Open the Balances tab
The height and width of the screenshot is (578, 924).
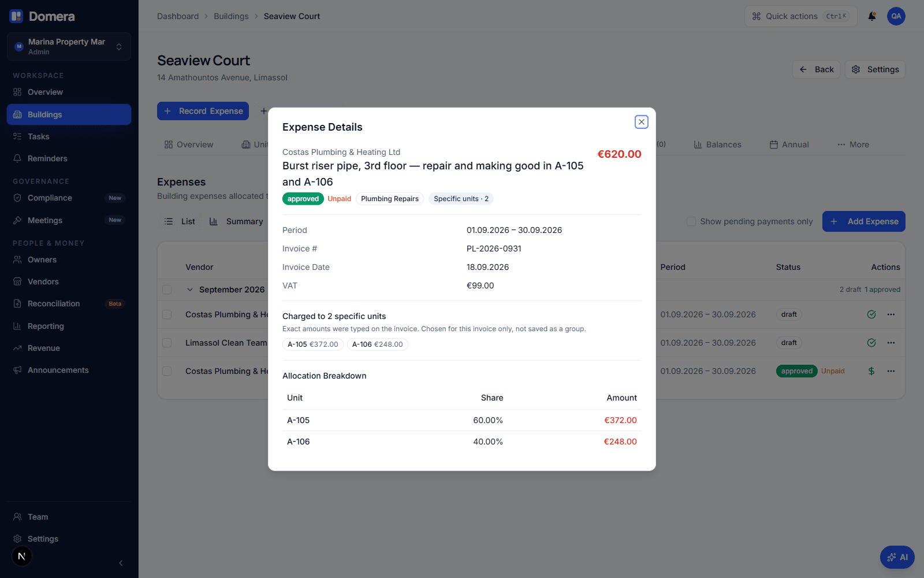point(717,144)
